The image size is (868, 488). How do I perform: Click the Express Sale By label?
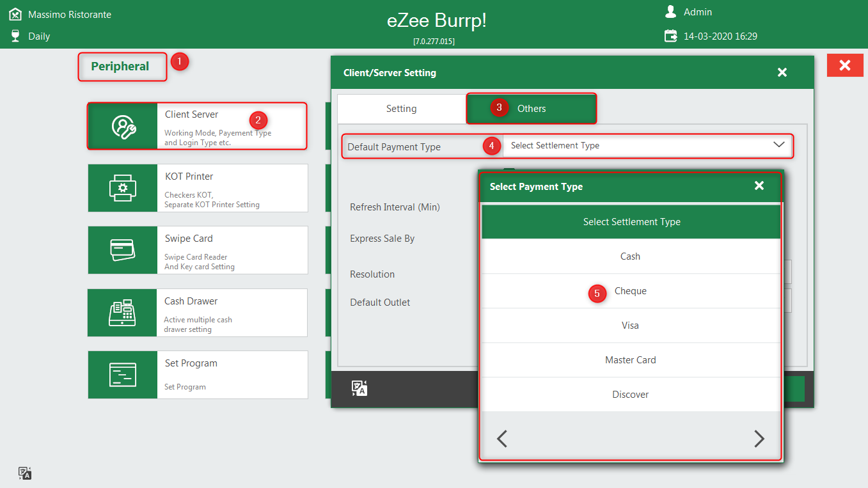[383, 239]
